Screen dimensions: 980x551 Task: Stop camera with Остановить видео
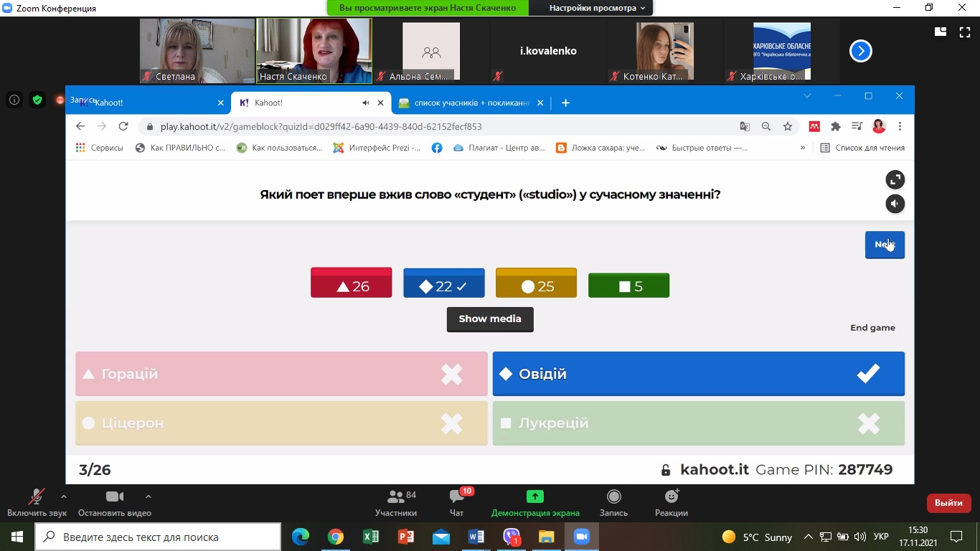click(x=115, y=503)
